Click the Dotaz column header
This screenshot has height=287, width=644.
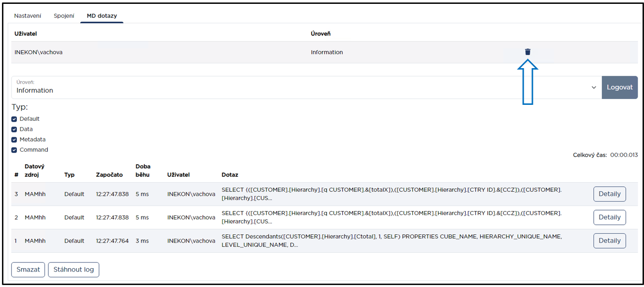coord(230,174)
